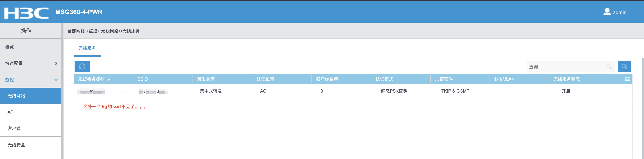Refresh the wireless service list
This screenshot has width=644, height=159.
click(82, 66)
